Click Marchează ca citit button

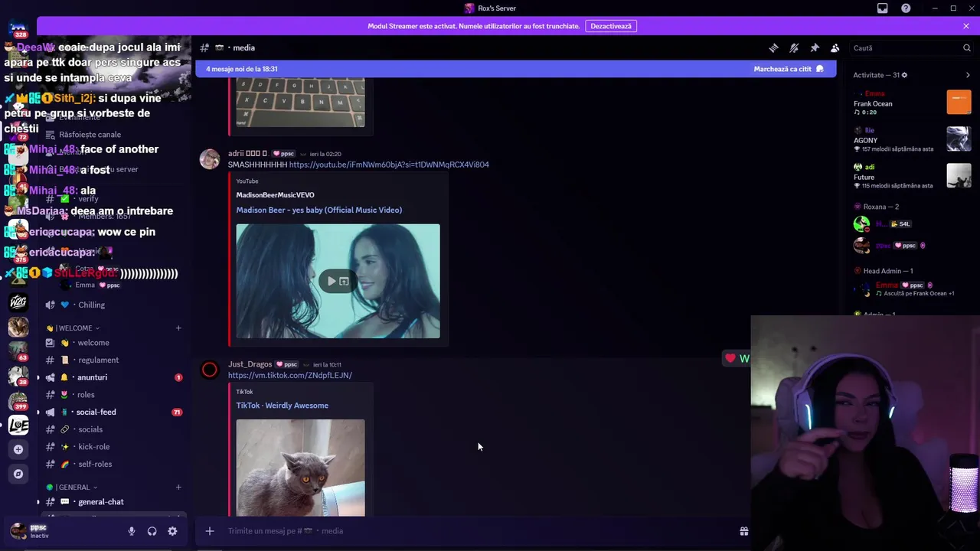(x=789, y=69)
